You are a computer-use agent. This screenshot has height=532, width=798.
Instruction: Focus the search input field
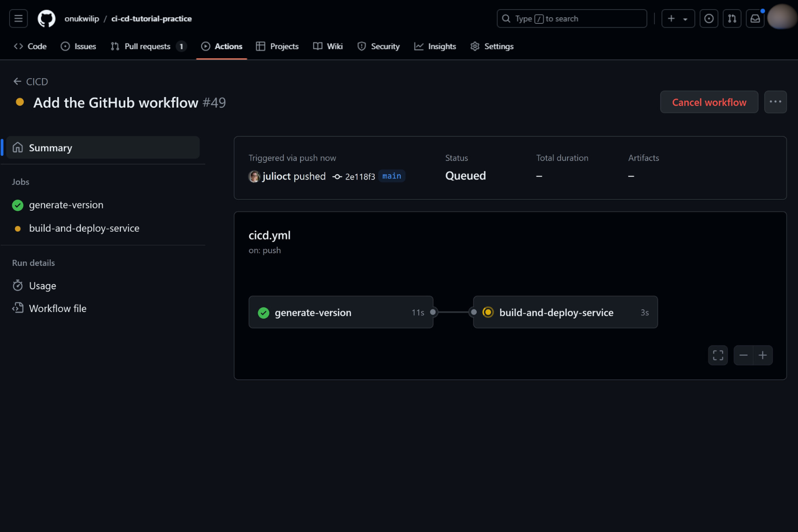point(572,18)
